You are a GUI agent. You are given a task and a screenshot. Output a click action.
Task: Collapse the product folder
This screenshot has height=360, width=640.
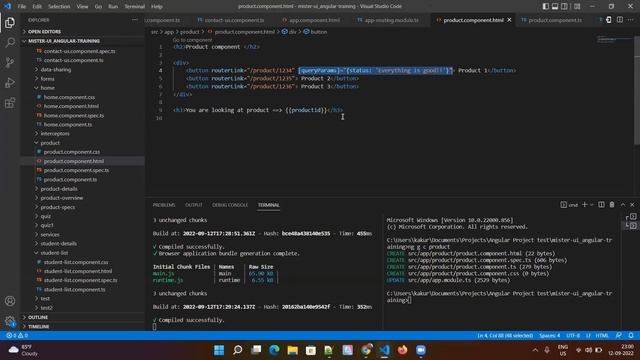pyautogui.click(x=50, y=143)
